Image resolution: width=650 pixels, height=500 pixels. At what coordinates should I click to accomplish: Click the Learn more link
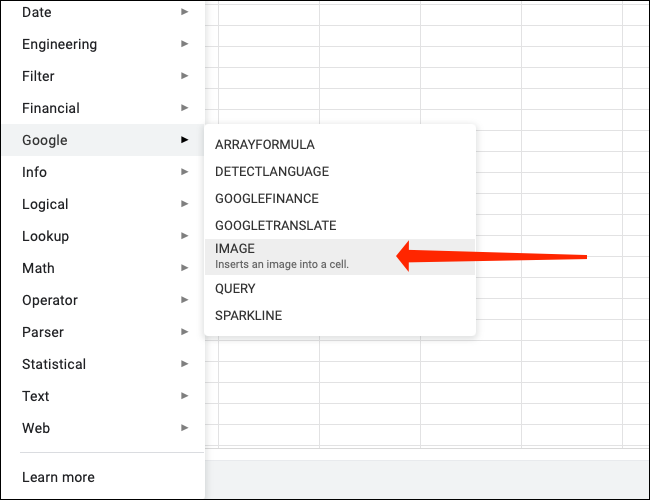pos(58,477)
